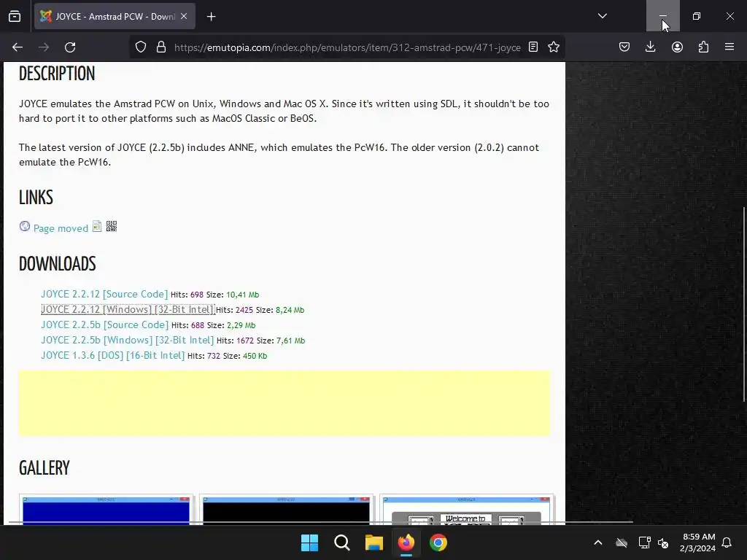Open the tracking protection shield
Viewport: 747px width, 560px height.
click(141, 47)
